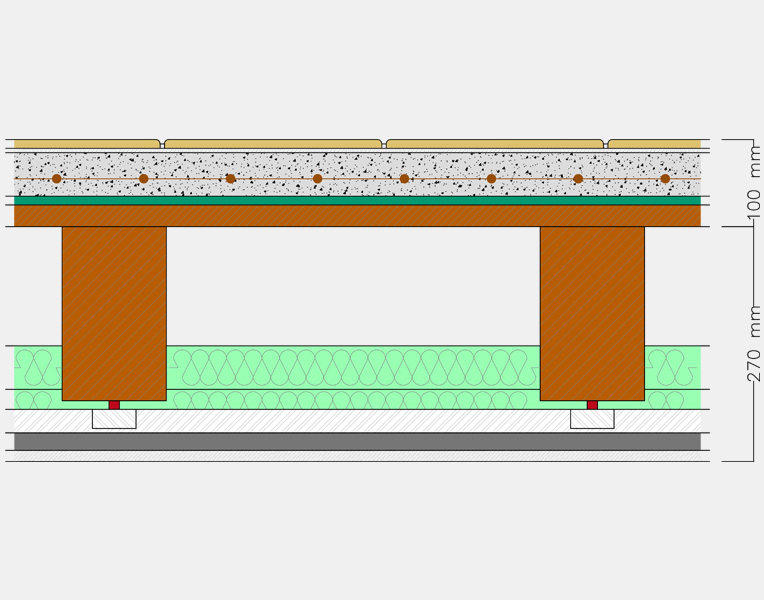Click the 100 mm dimension label
The image size is (764, 600).
click(x=754, y=182)
